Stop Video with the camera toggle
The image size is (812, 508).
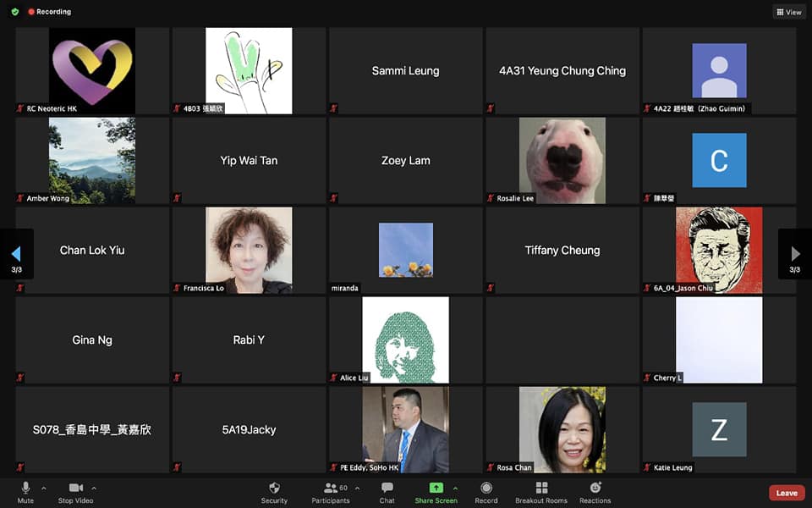point(77,492)
